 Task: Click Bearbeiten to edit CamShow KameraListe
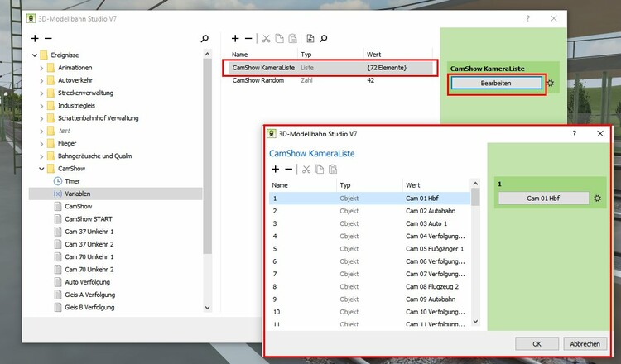click(496, 83)
